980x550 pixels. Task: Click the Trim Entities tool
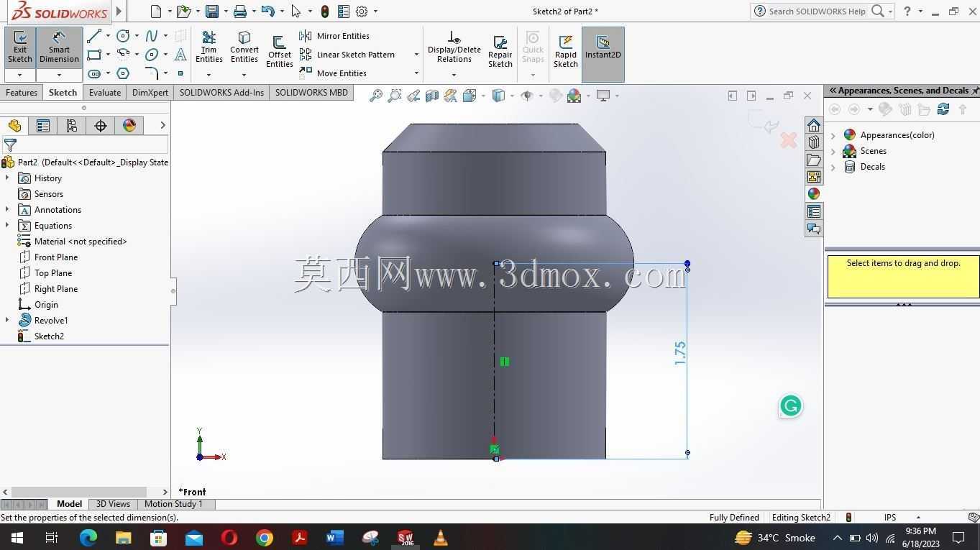pyautogui.click(x=209, y=47)
